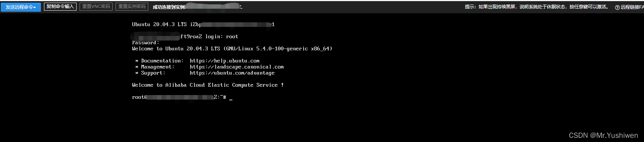Click the terminal cursor after root prompt
Screen dimensions: 644x142
pyautogui.click(x=231, y=98)
